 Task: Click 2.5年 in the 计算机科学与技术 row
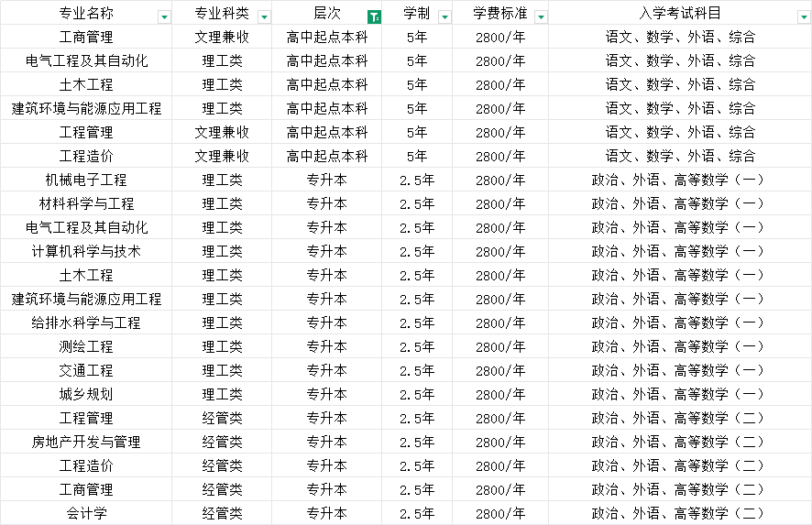[417, 251]
